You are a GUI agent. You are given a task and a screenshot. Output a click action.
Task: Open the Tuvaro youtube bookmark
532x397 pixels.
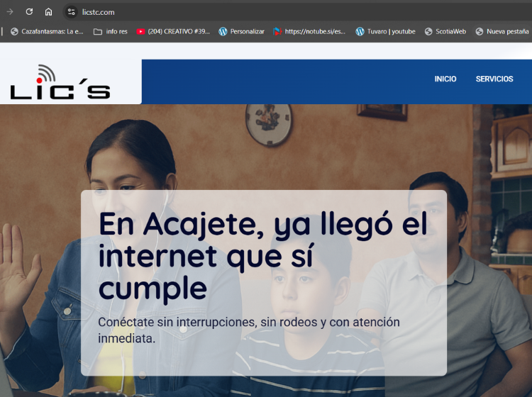[x=385, y=31]
